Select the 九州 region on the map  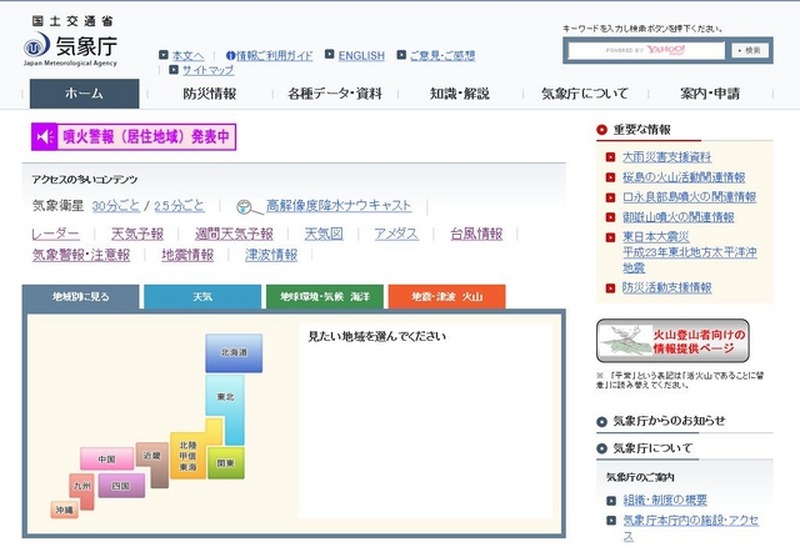tap(82, 486)
